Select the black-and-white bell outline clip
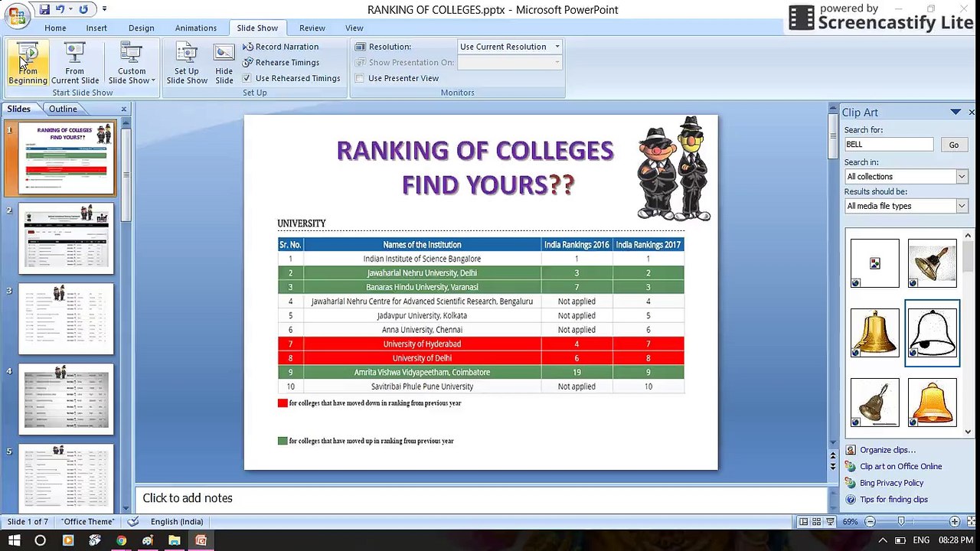 (x=933, y=333)
